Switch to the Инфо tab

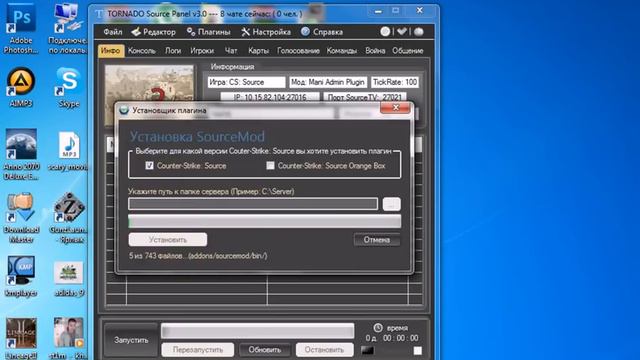click(x=111, y=51)
